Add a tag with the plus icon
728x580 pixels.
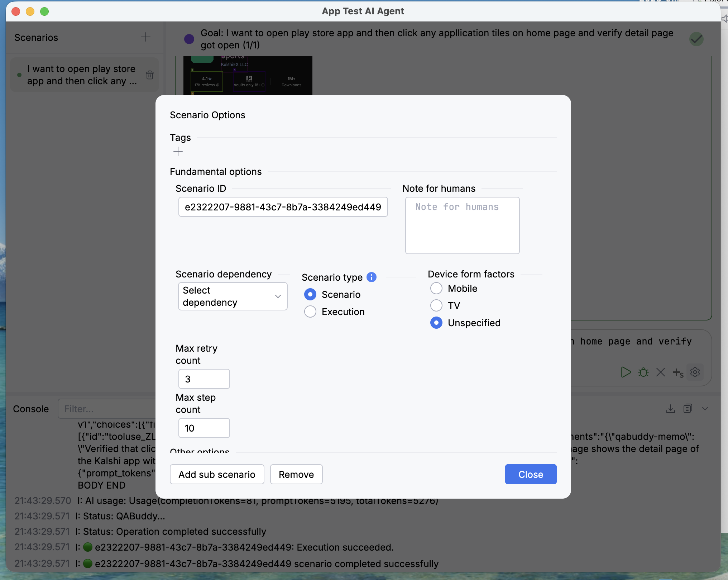click(178, 151)
